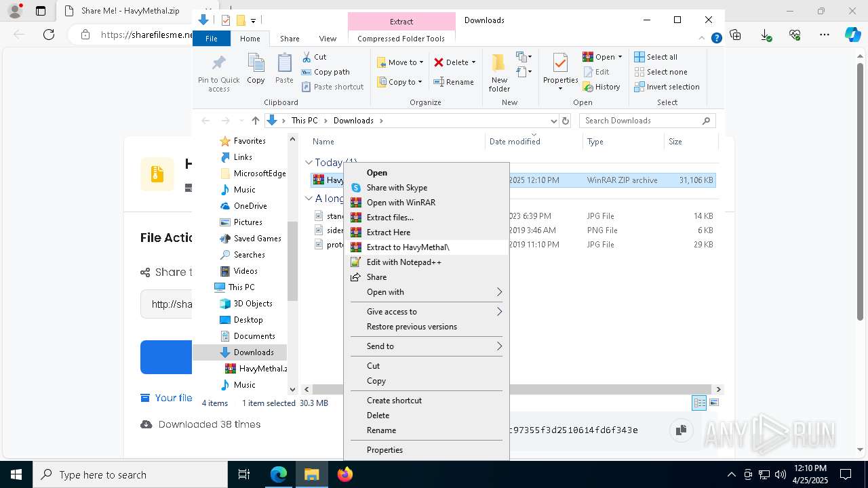Viewport: 868px width, 488px height.
Task: Click the Copy ribbon icon
Action: point(256,63)
